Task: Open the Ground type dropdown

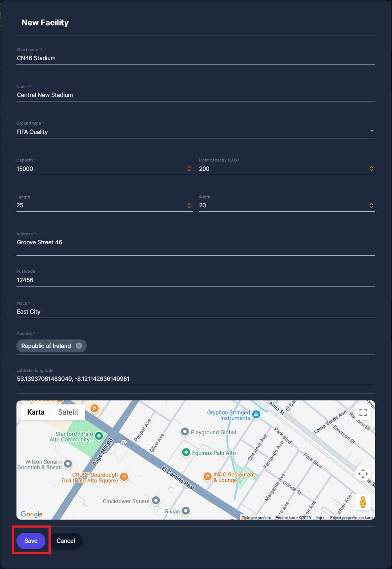Action: tap(372, 131)
